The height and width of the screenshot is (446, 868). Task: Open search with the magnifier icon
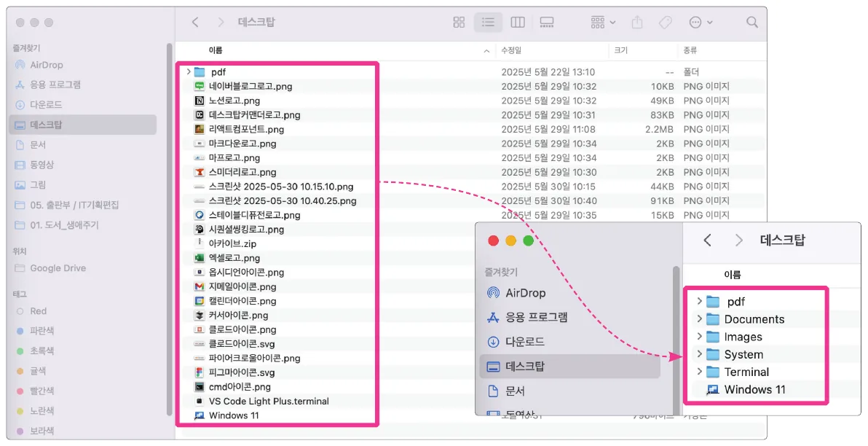point(751,22)
